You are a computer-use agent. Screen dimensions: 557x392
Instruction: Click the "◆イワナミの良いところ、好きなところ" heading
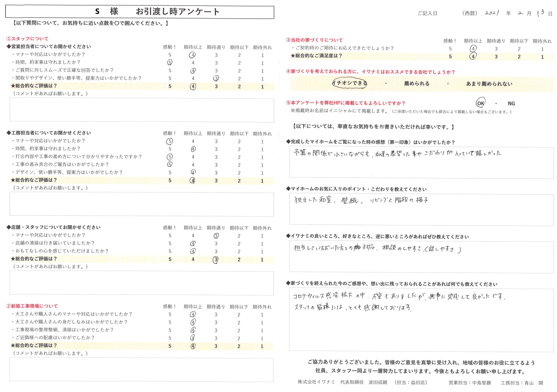pos(378,236)
